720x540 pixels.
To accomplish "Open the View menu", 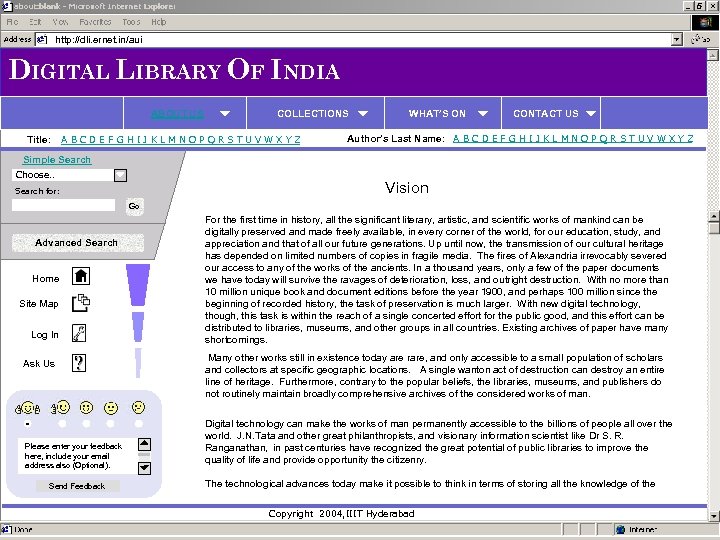I will [x=60, y=22].
